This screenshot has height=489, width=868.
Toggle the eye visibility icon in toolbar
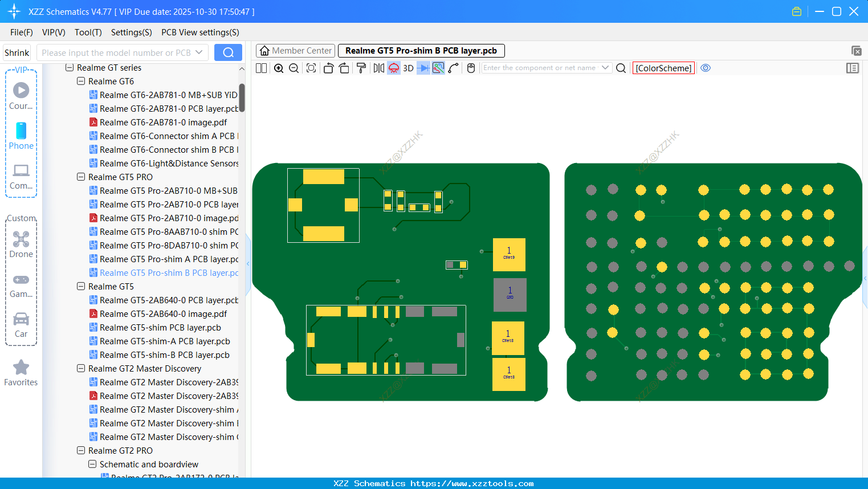tap(706, 68)
